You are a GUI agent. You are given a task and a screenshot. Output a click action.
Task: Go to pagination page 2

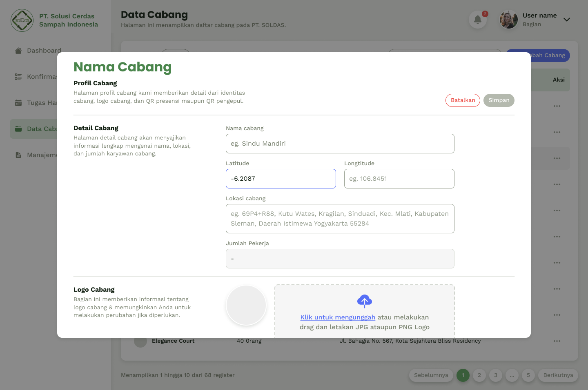click(479, 375)
